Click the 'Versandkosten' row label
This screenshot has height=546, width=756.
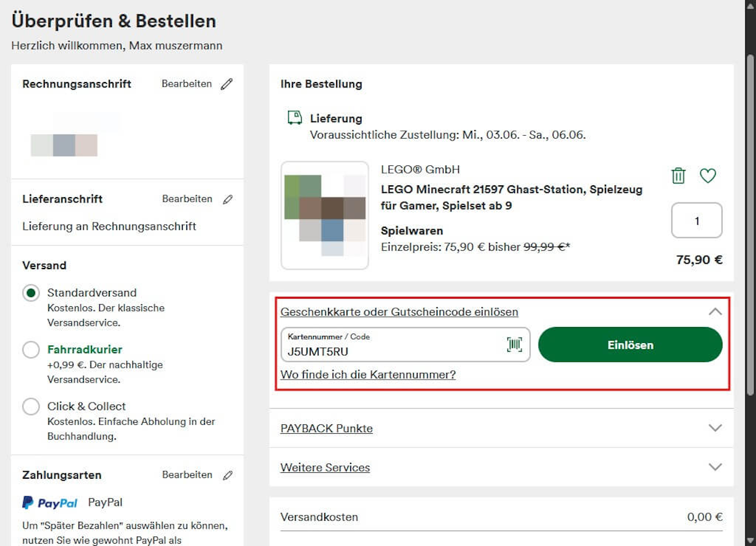click(319, 517)
